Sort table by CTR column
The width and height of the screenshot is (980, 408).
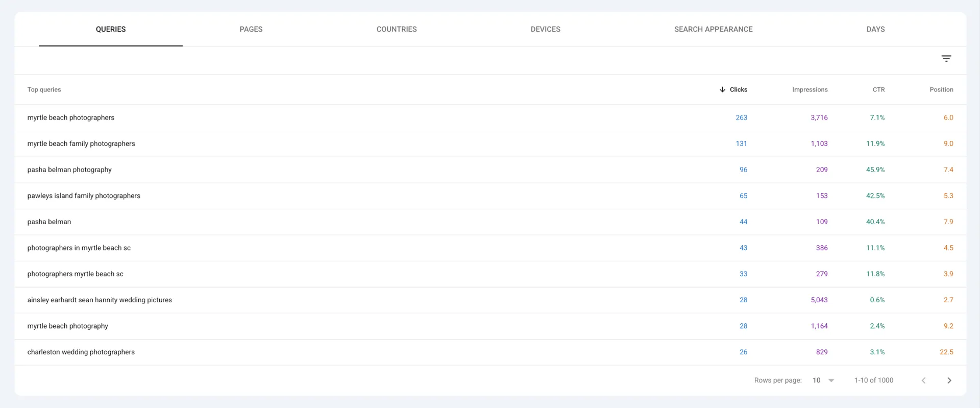[878, 89]
